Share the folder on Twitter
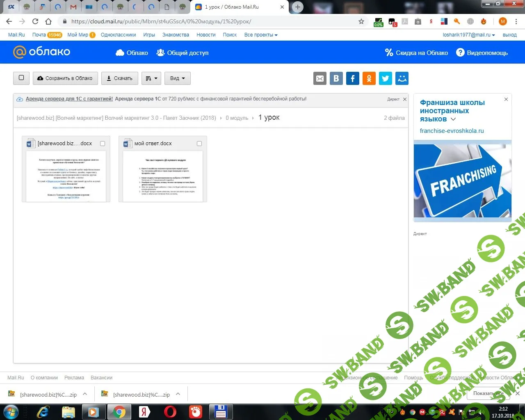The image size is (525, 420). 386,78
